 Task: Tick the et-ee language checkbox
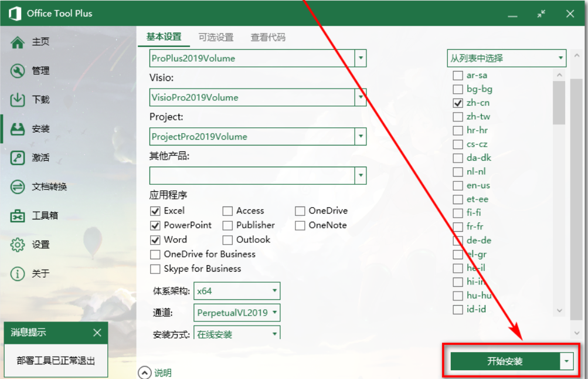(457, 199)
